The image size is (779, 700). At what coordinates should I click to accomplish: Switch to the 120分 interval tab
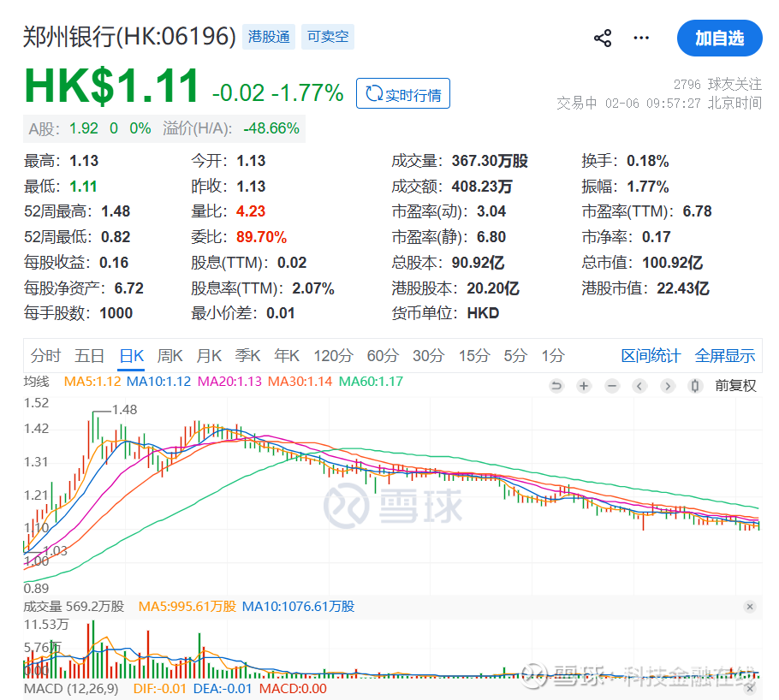333,356
